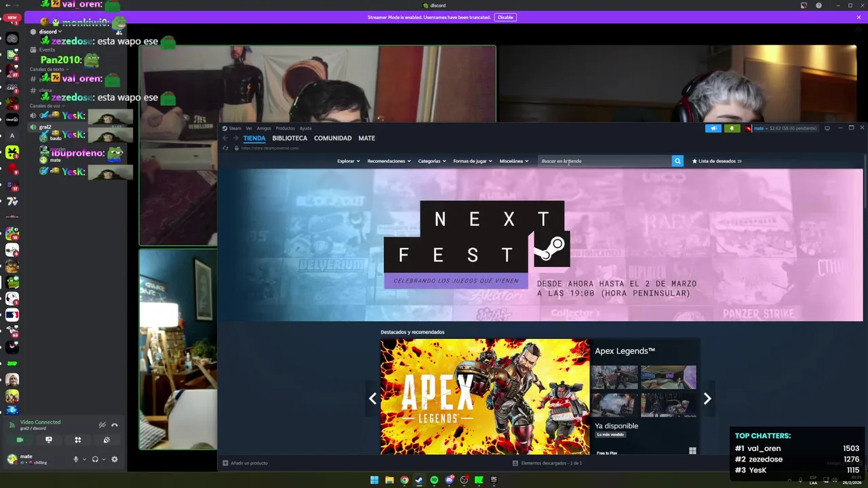868x488 pixels.
Task: Open the Amigos menu in Steam
Action: coord(264,128)
